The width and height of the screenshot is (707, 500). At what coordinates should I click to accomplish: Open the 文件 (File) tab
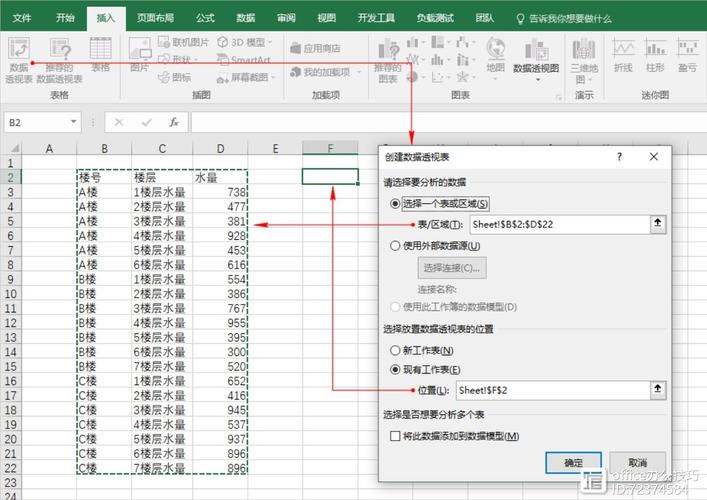22,18
